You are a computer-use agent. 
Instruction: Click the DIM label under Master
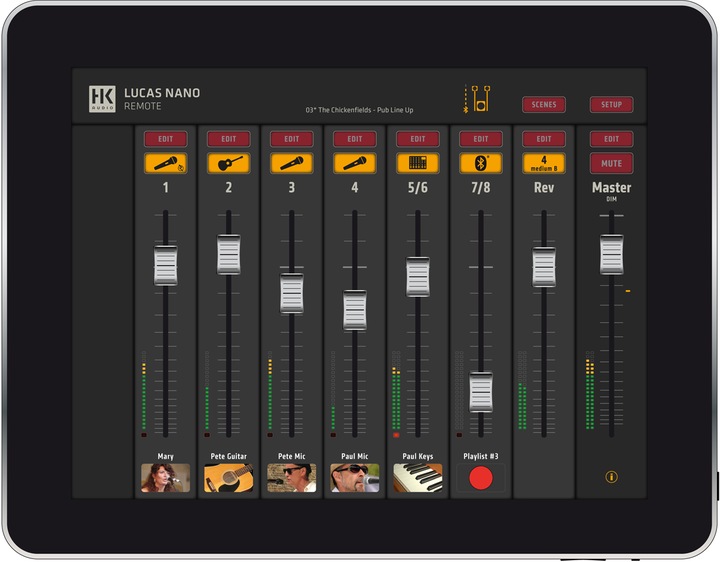coord(611,199)
